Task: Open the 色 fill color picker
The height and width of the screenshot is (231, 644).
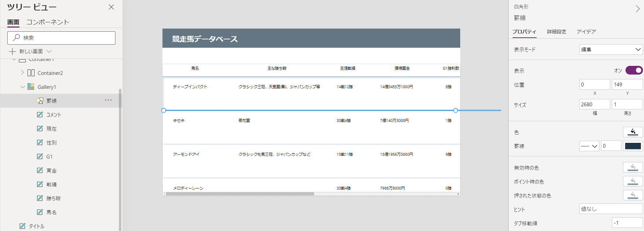Action: 632,132
